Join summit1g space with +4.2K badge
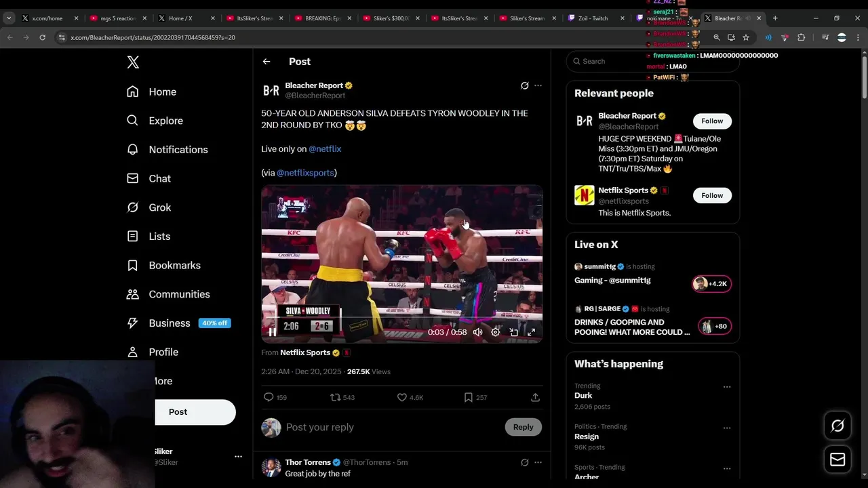The width and height of the screenshot is (868, 488). coord(711,284)
